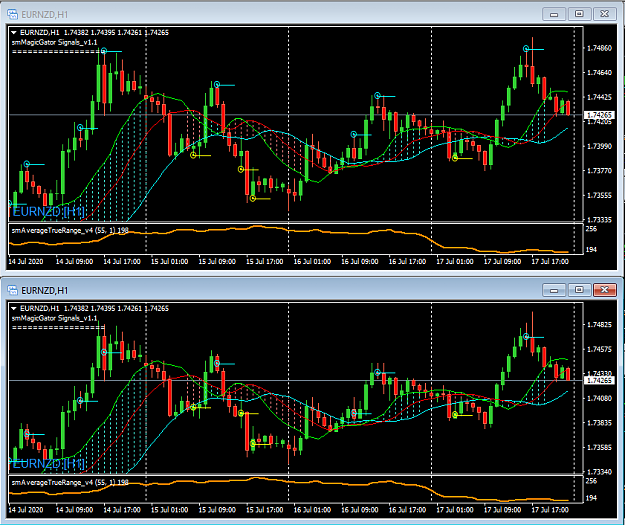Select smMagicGator Signals_v1.1 label in bottom chart

(x=54, y=318)
